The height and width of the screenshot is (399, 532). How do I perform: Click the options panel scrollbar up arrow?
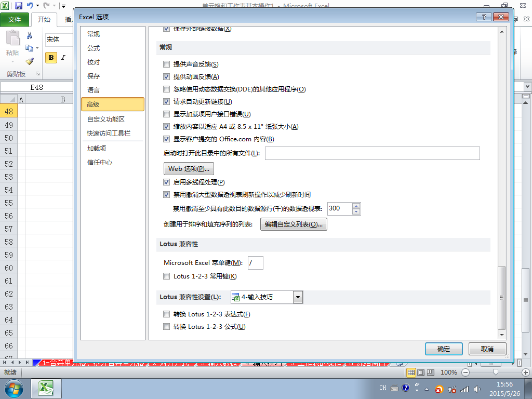501,32
